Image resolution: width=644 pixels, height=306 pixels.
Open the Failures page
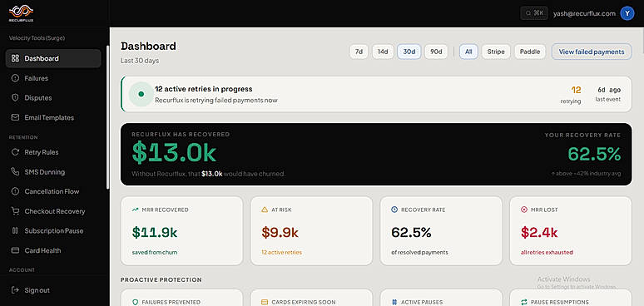pyautogui.click(x=53, y=78)
